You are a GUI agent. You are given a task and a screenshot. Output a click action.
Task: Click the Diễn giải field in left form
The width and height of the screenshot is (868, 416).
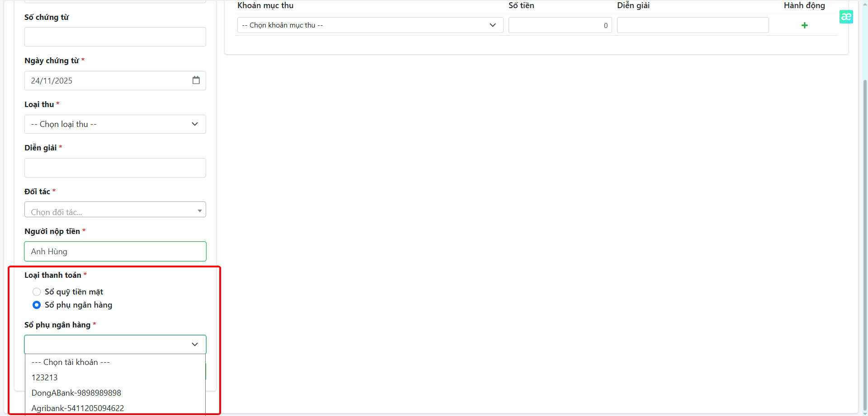click(115, 168)
